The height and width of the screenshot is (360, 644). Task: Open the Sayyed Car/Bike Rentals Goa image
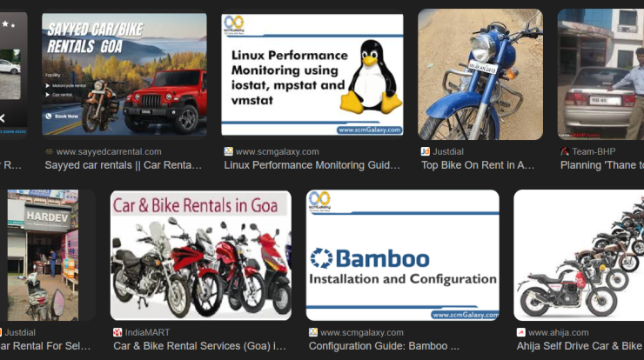click(x=124, y=74)
